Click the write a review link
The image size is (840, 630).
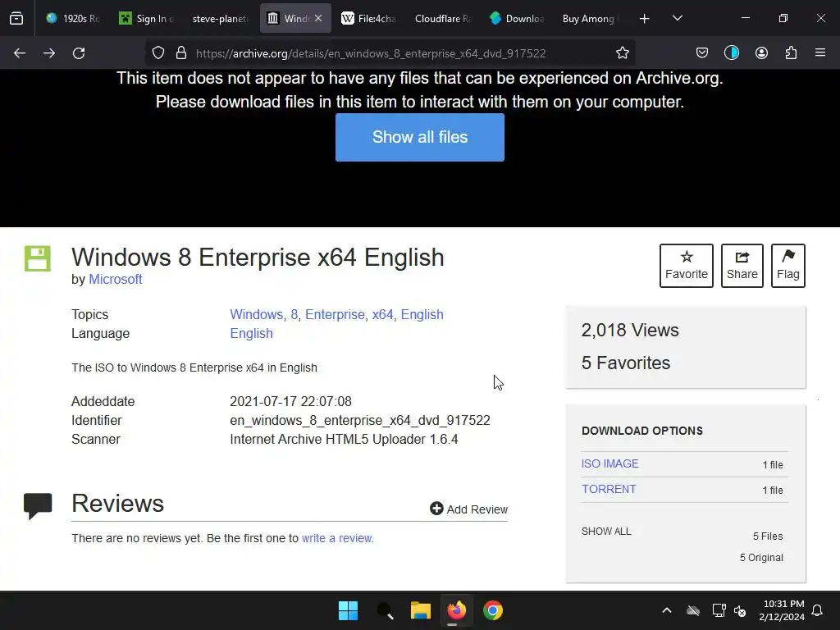coord(337,538)
